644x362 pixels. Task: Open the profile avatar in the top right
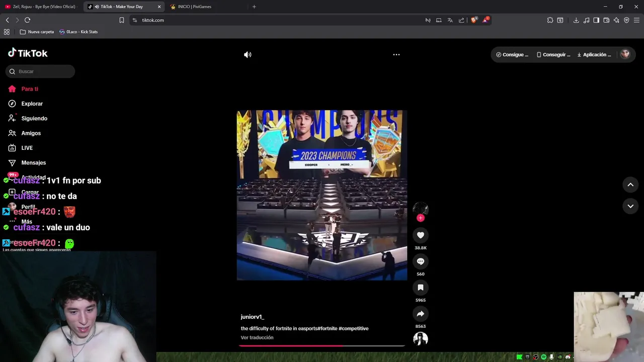pyautogui.click(x=625, y=54)
